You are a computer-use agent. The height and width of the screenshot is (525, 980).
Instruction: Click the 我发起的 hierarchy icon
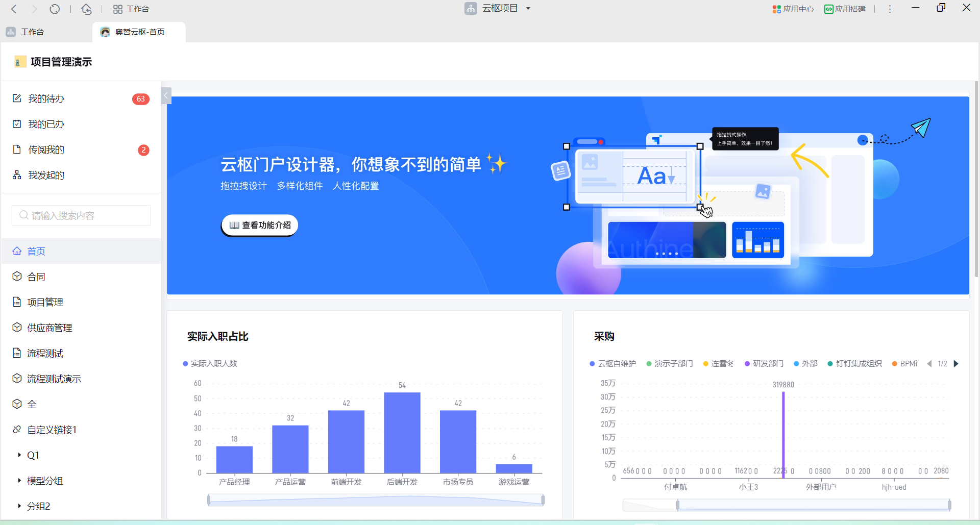click(17, 175)
